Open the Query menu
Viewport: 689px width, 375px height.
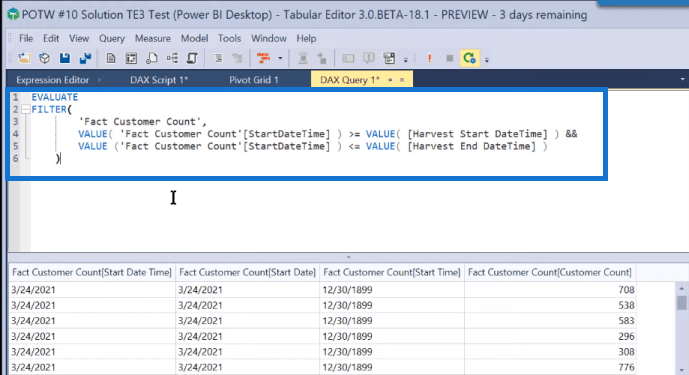(x=112, y=38)
